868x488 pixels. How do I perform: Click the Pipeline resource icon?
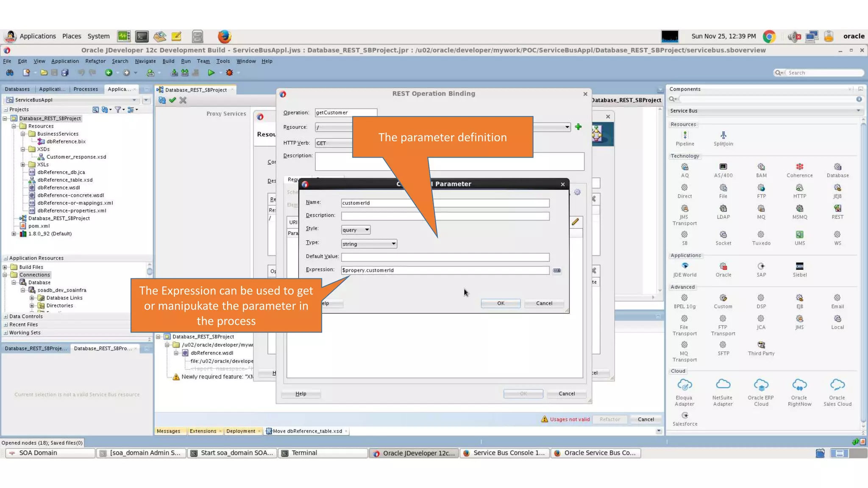[x=684, y=135]
